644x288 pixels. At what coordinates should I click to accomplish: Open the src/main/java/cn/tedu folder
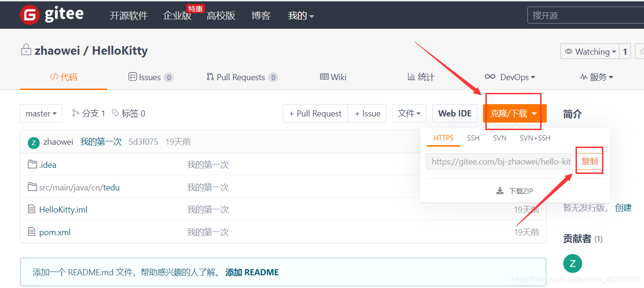coord(79,187)
